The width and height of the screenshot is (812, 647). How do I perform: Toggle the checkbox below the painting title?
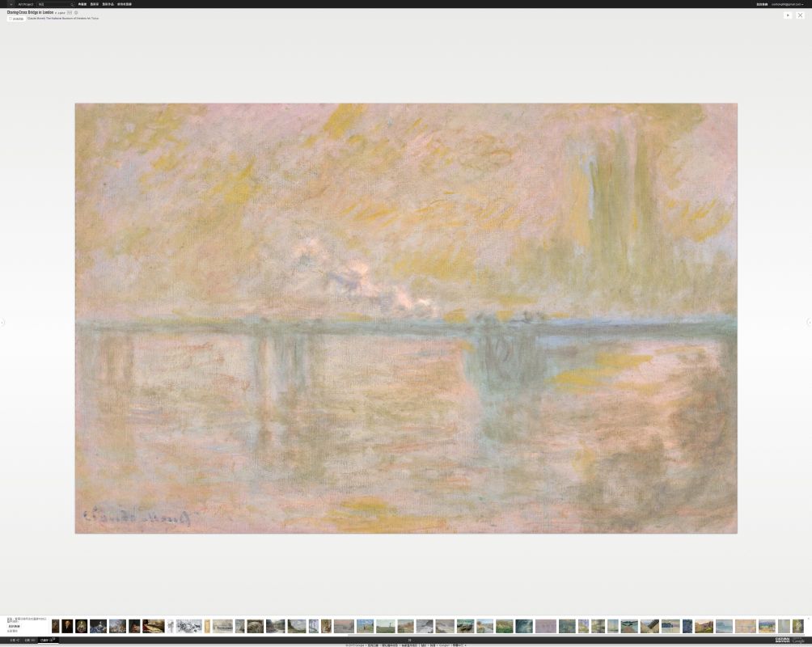[11, 19]
